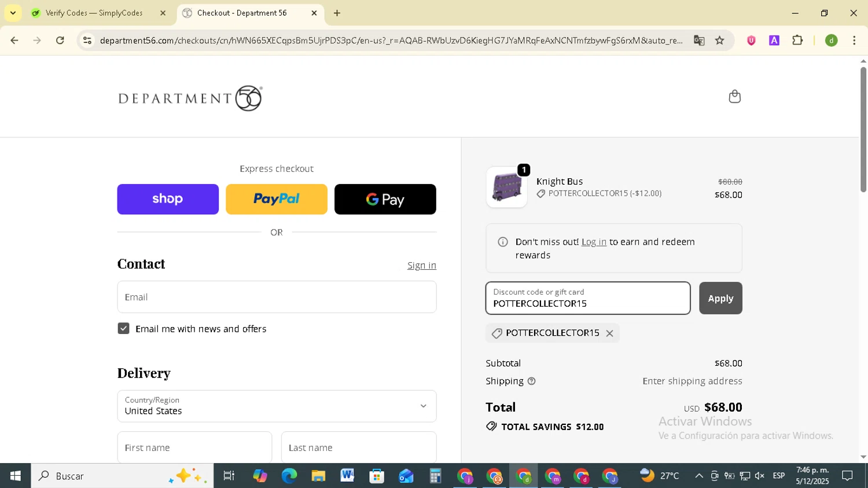Open the shopping bag cart icon
This screenshot has height=488, width=868.
734,96
